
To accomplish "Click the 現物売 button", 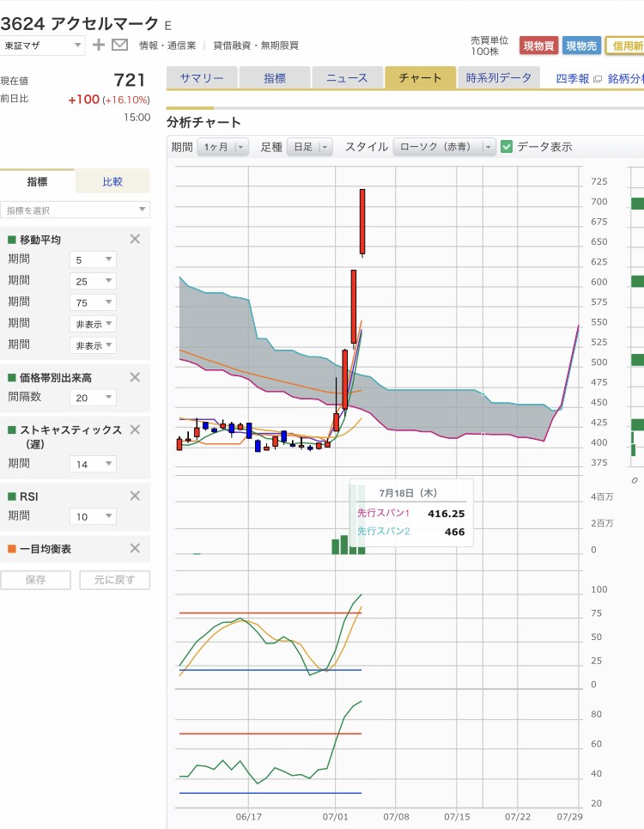I will (581, 46).
